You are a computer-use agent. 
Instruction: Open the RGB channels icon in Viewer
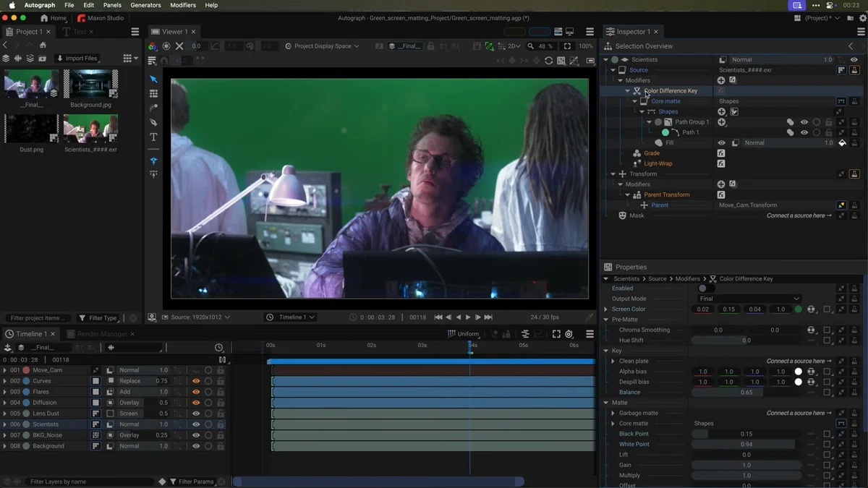[153, 46]
